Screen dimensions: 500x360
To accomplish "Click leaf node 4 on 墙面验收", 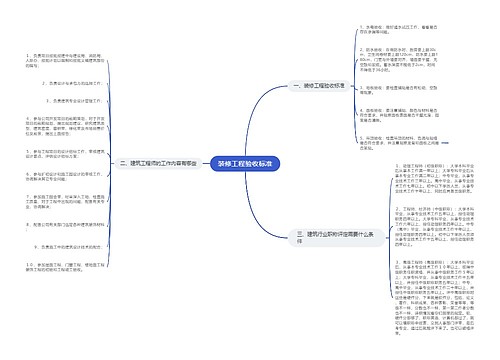I will [x=399, y=115].
